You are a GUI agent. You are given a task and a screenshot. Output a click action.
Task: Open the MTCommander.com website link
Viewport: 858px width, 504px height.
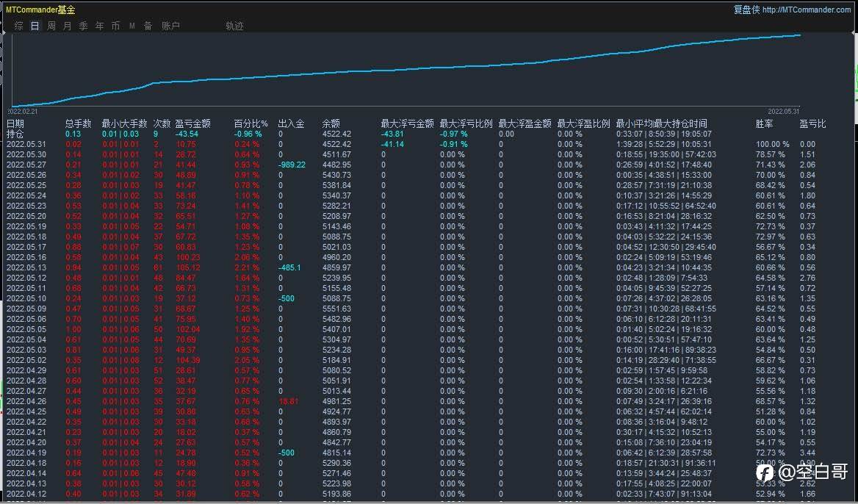pos(806,10)
